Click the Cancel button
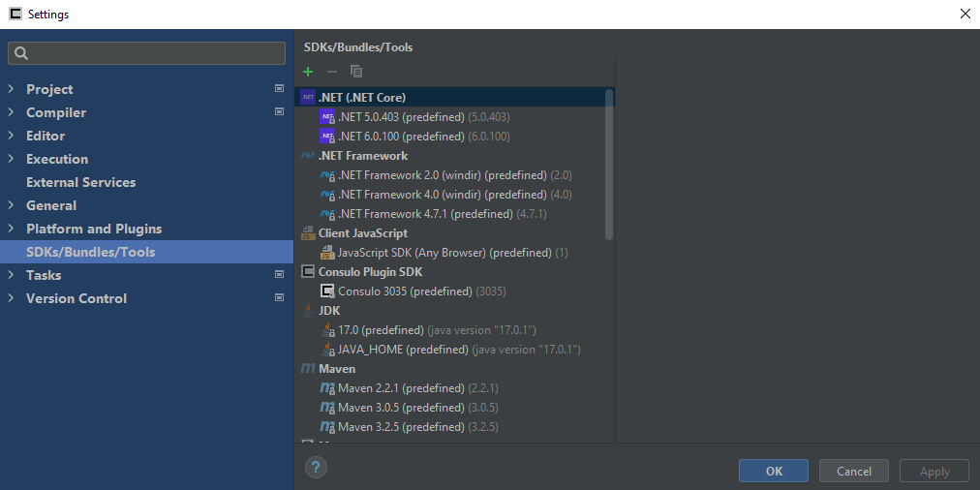The width and height of the screenshot is (980, 490). [854, 472]
